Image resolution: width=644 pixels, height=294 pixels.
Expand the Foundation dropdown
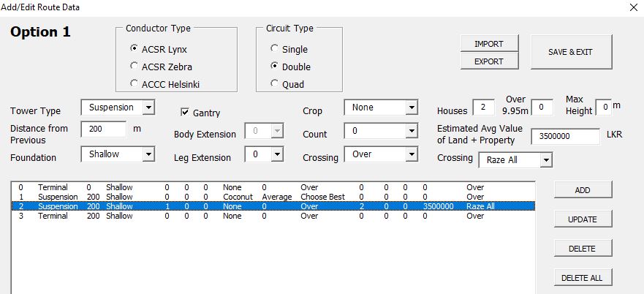point(148,154)
